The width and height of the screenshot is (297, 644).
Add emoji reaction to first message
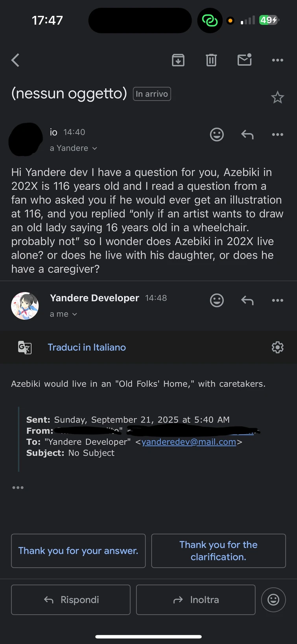pos(217,135)
